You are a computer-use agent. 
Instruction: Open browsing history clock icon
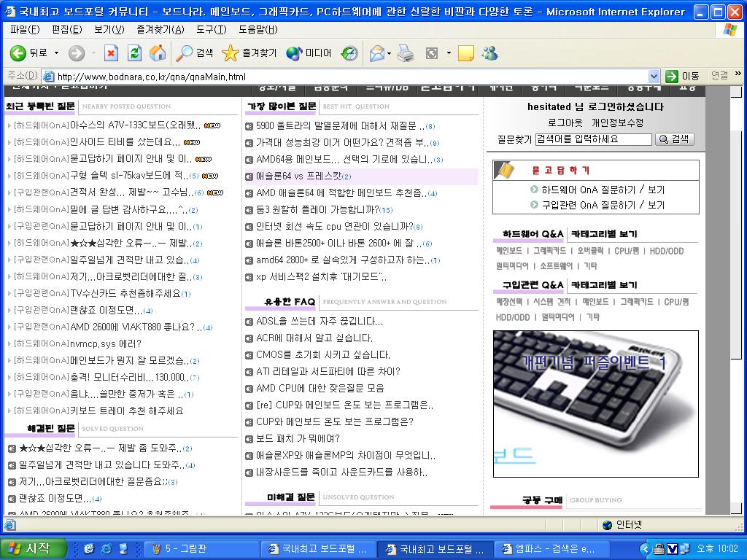coord(349,52)
